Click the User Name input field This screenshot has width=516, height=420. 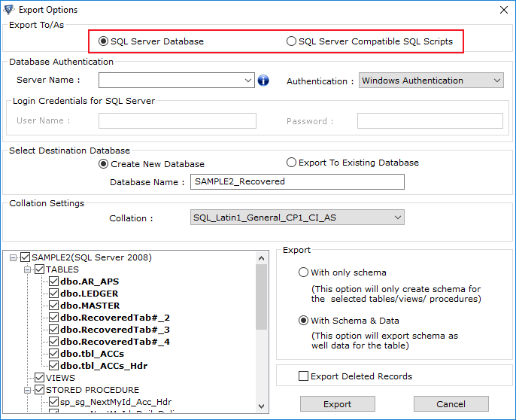point(178,121)
